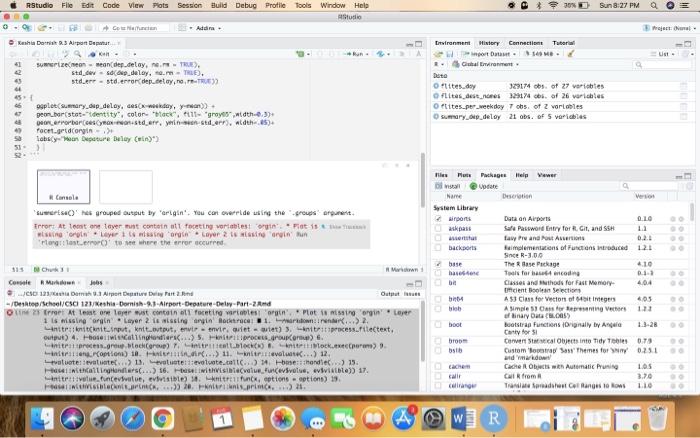
Task: Toggle the backports package checkbox
Action: [x=438, y=248]
